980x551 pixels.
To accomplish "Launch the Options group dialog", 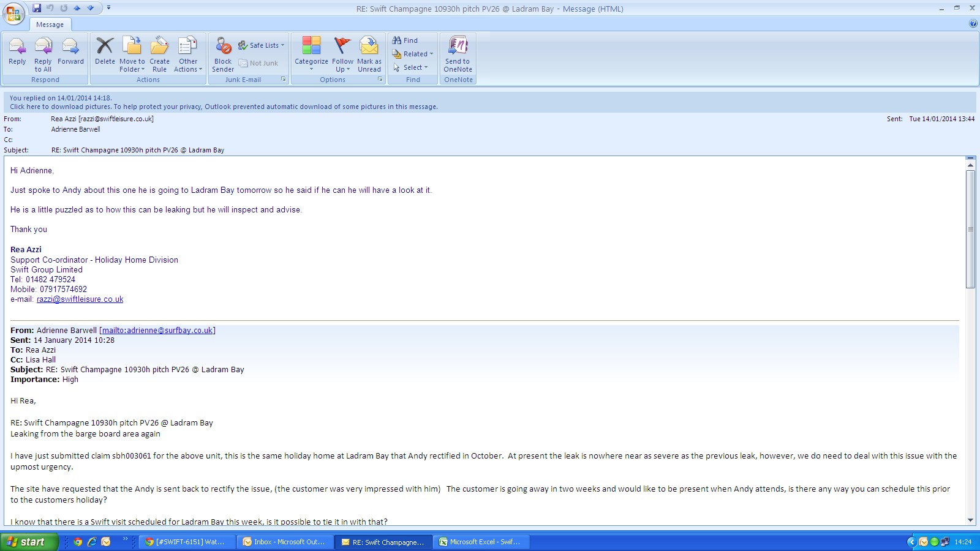I will [x=380, y=80].
